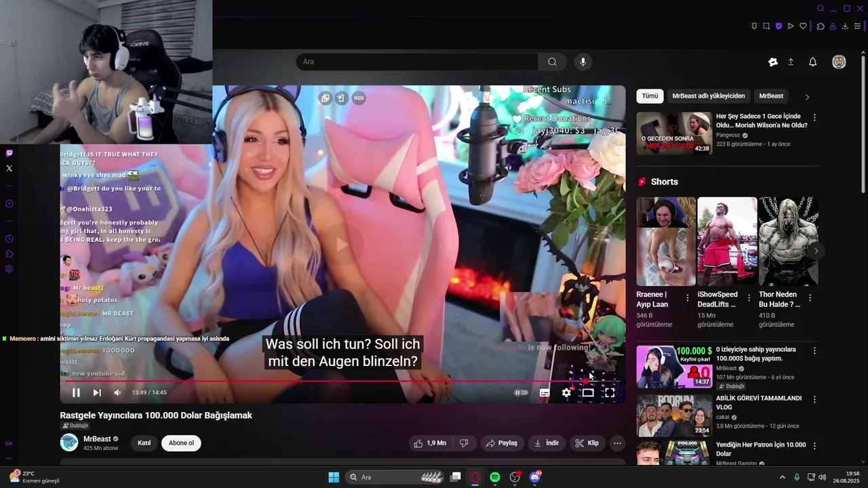The height and width of the screenshot is (488, 868).
Task: Create a clip with Klip button
Action: [x=587, y=443]
